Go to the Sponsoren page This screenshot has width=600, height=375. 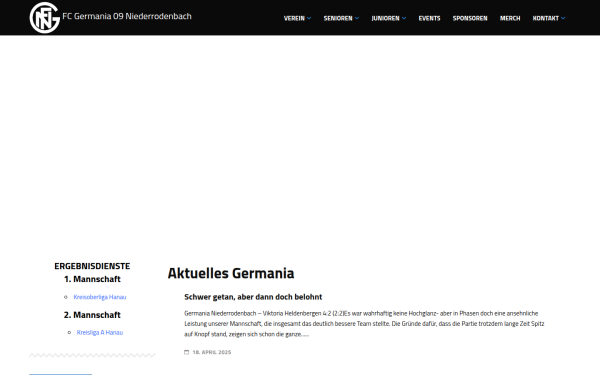click(x=470, y=18)
